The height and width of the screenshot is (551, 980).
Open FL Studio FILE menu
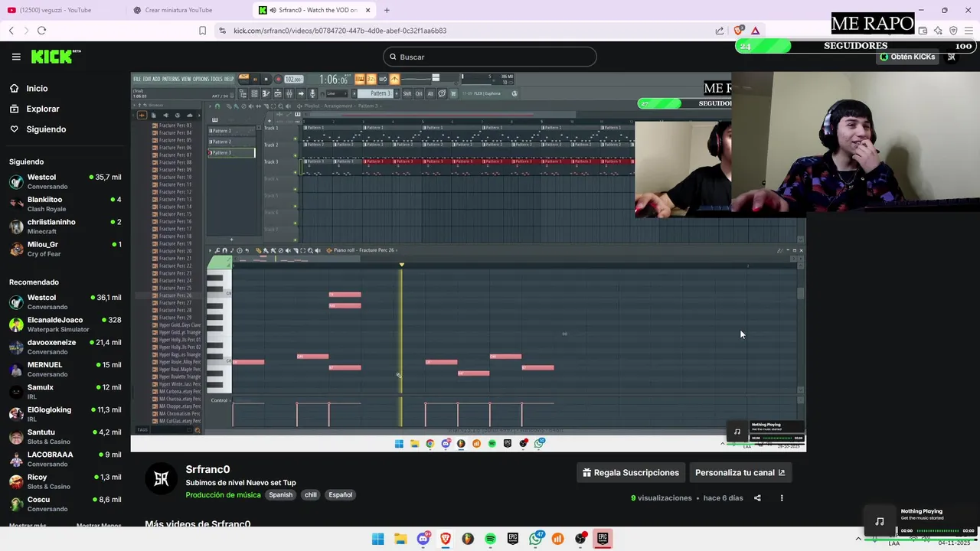pos(137,79)
